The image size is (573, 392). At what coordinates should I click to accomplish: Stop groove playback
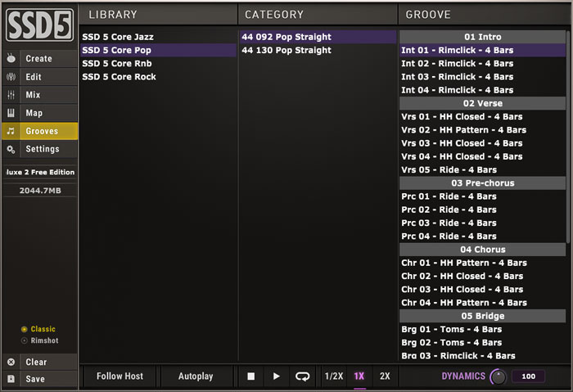point(250,376)
